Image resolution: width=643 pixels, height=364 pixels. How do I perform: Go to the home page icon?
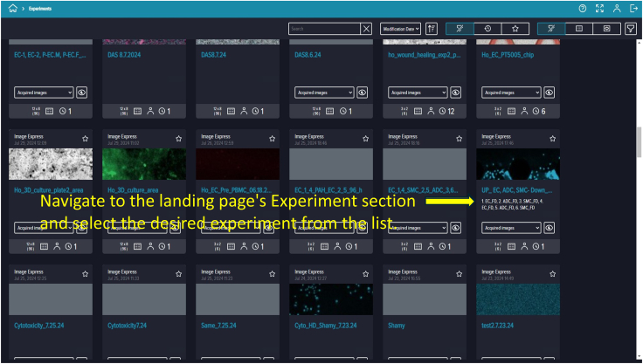13,8
